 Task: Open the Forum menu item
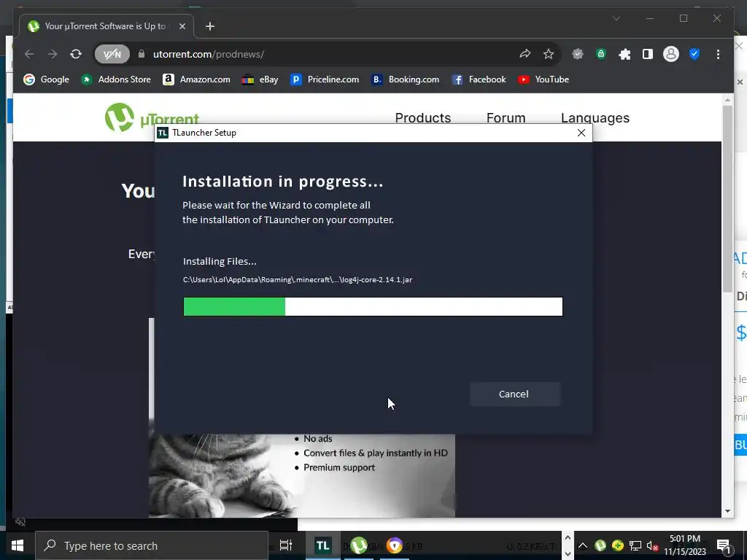point(506,117)
